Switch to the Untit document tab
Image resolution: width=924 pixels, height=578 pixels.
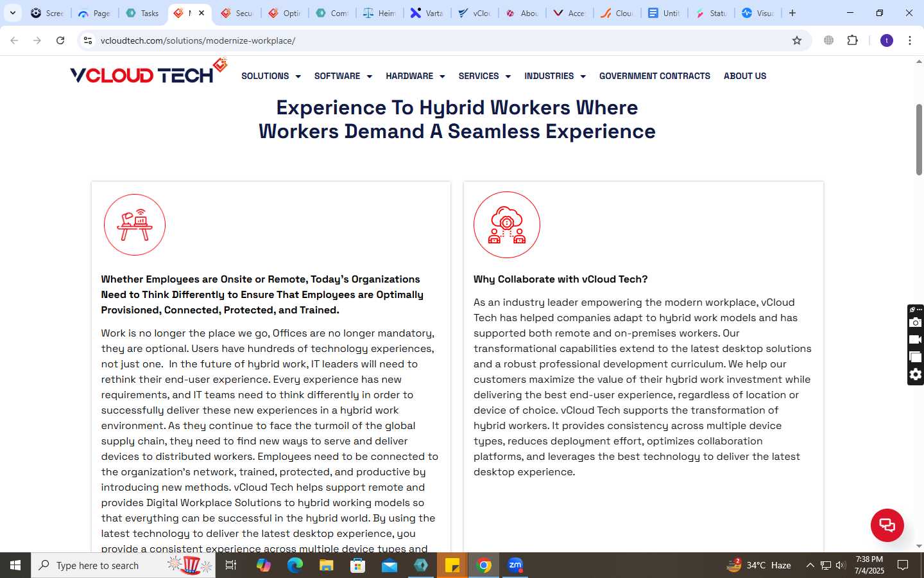click(x=664, y=13)
